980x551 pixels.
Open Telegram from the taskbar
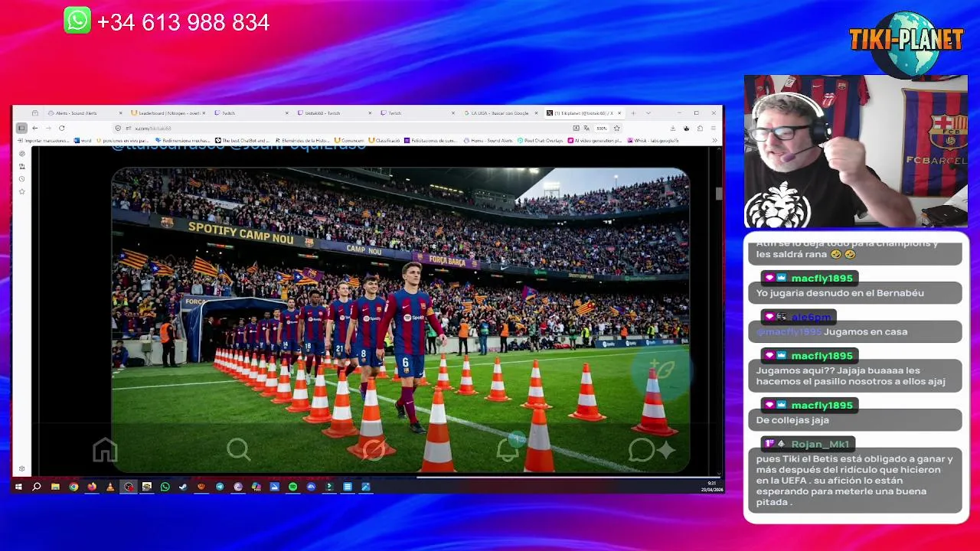[x=220, y=487]
